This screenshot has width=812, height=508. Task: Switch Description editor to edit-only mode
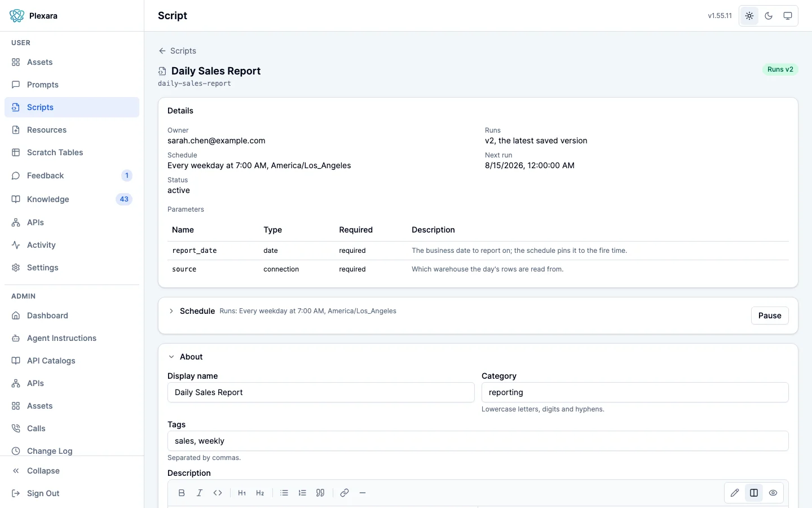735,493
